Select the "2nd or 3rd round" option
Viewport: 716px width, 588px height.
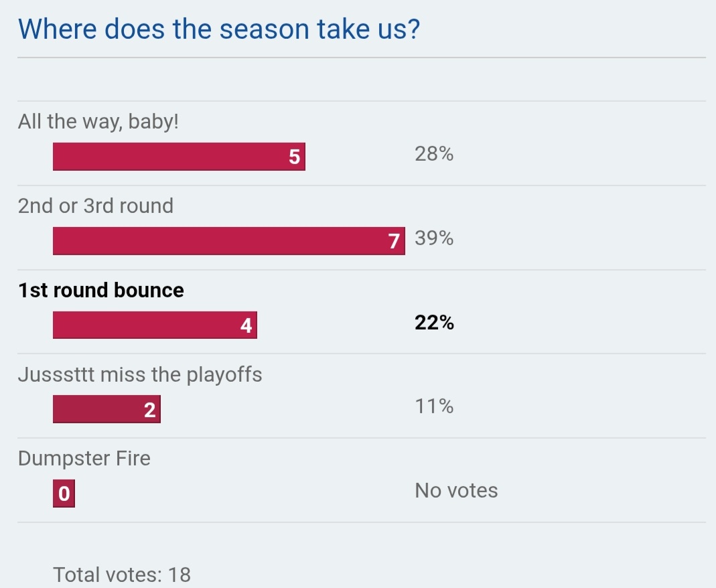(96, 206)
